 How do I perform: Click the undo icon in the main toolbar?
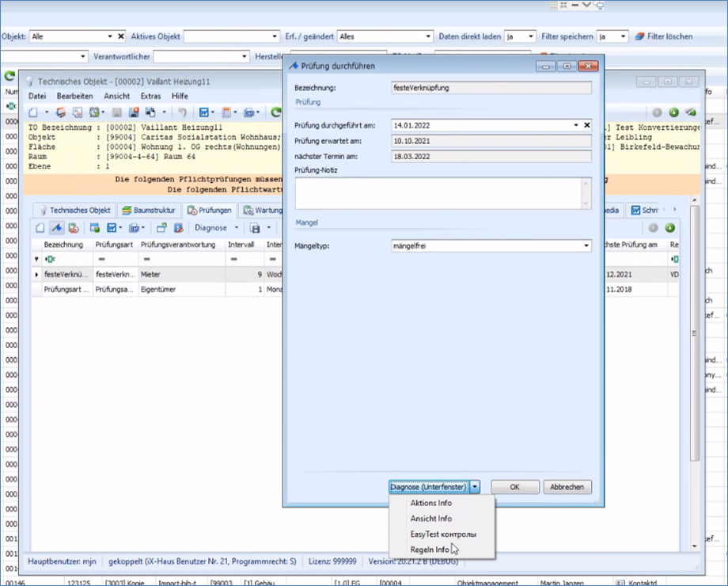pyautogui.click(x=183, y=113)
